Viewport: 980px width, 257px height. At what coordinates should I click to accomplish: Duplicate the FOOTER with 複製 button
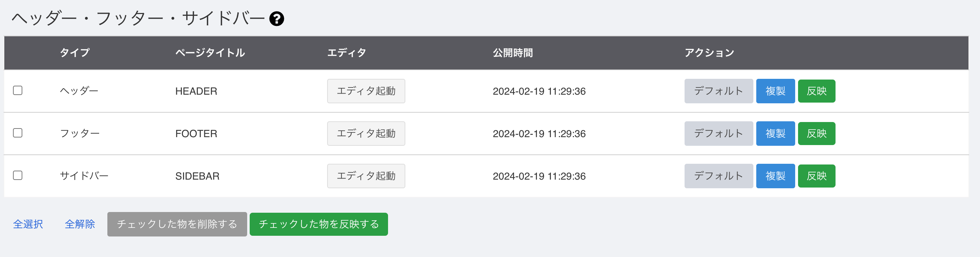coord(775,134)
